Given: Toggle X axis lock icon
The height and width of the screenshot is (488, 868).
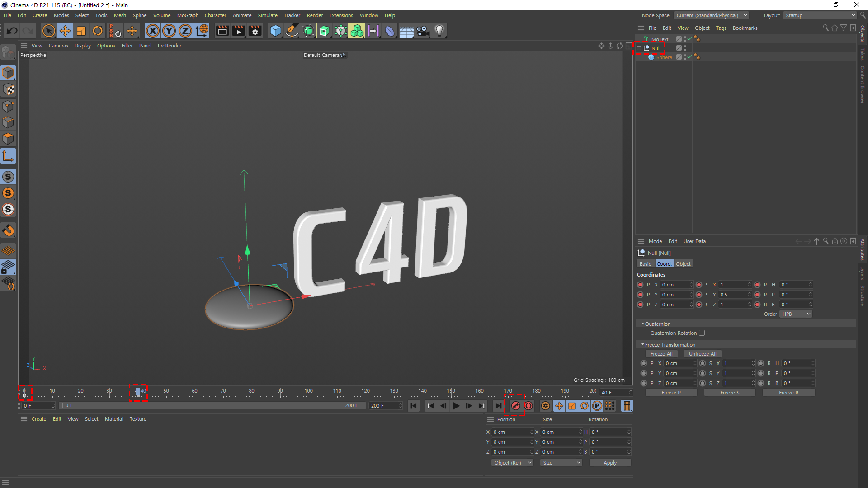Looking at the screenshot, I should point(153,31).
